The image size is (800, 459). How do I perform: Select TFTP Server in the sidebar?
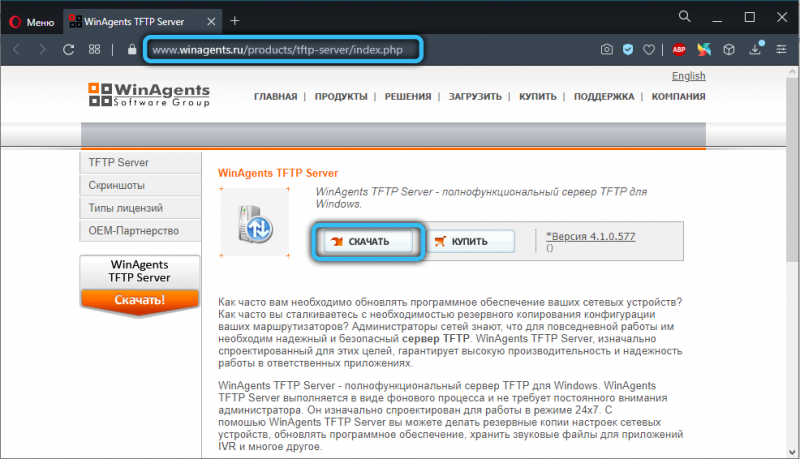click(x=140, y=163)
